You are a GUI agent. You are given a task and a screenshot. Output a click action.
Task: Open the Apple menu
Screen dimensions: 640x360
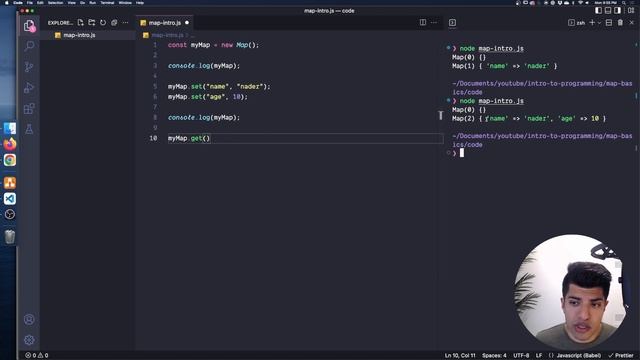coord(7,2)
